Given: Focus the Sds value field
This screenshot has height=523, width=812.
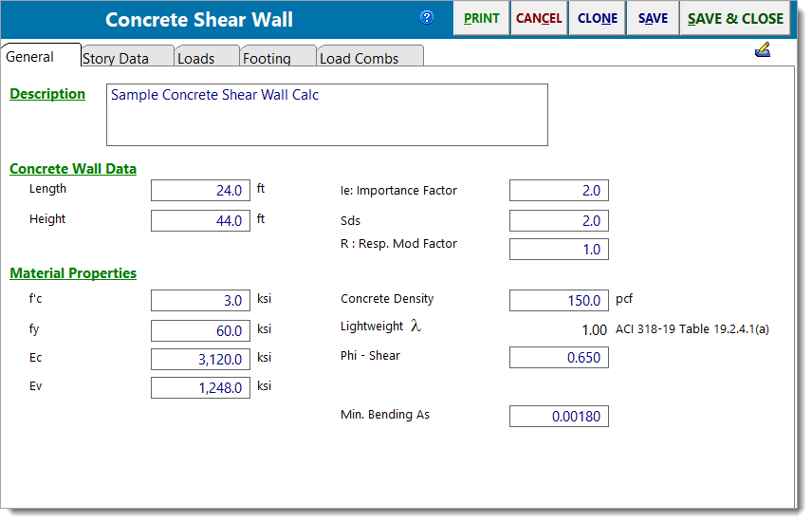Looking at the screenshot, I should point(558,221).
